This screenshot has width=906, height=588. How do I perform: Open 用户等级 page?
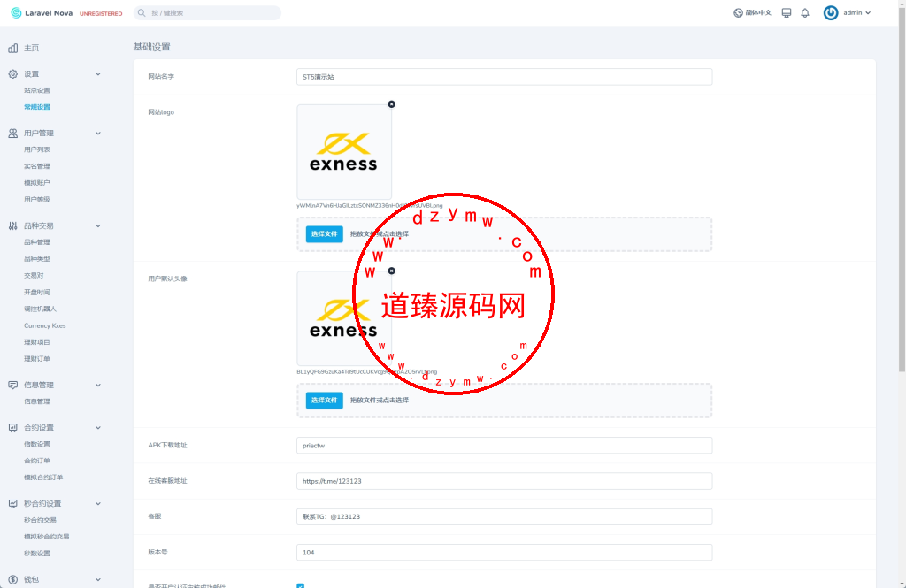[x=37, y=200]
